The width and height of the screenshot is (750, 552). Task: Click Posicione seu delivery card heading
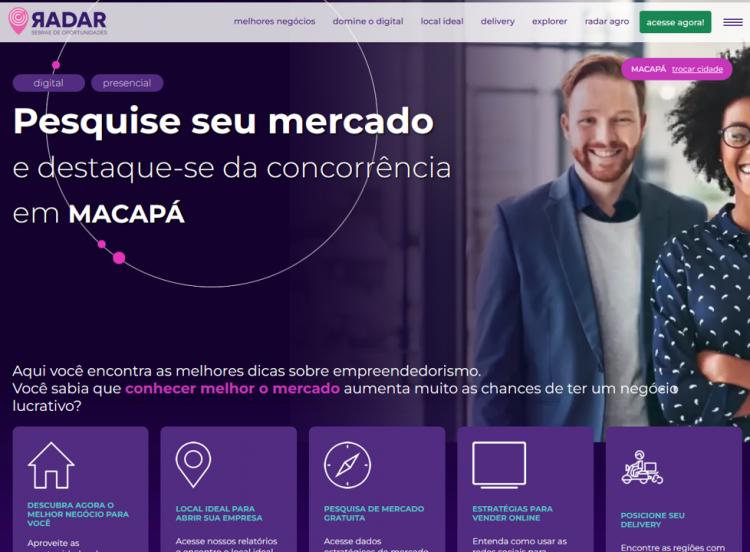(x=652, y=520)
